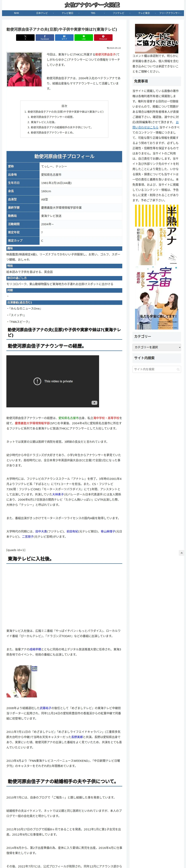The height and width of the screenshot is (868, 186).
Task: Click the 160cm height value
Action: coord(81,191)
